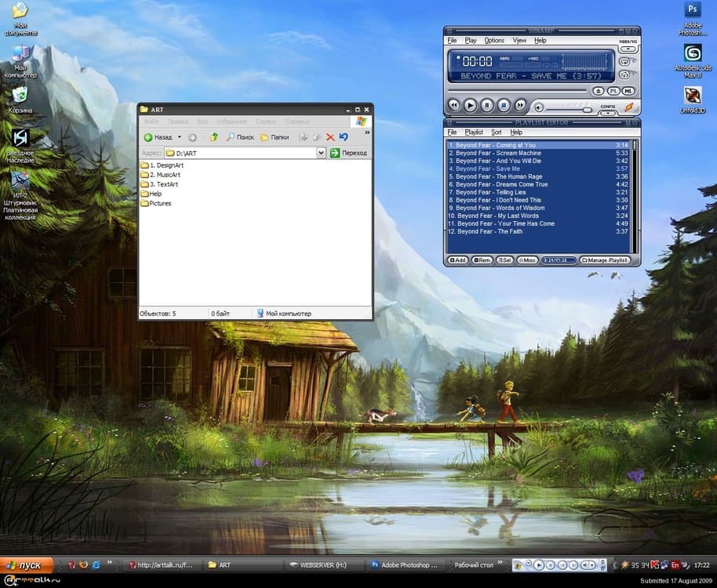Click the Winamp seek bar
The width and height of the screenshot is (717, 588).
[x=517, y=91]
